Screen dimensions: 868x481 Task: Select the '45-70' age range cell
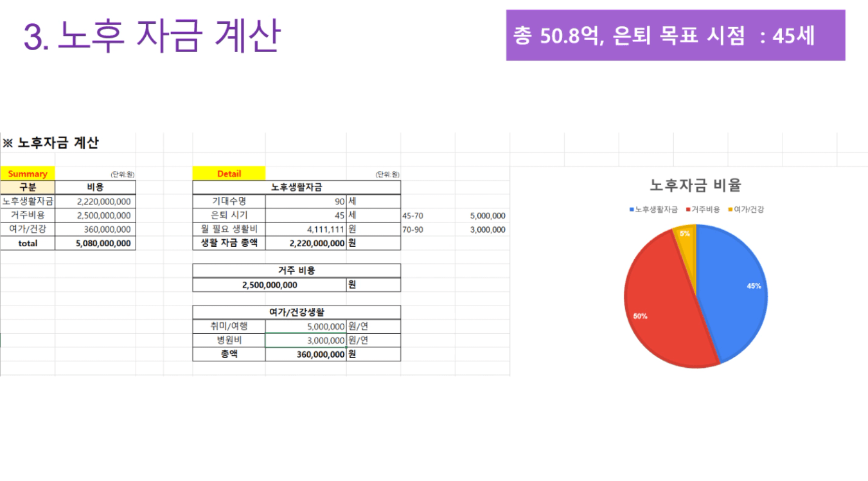pyautogui.click(x=428, y=216)
